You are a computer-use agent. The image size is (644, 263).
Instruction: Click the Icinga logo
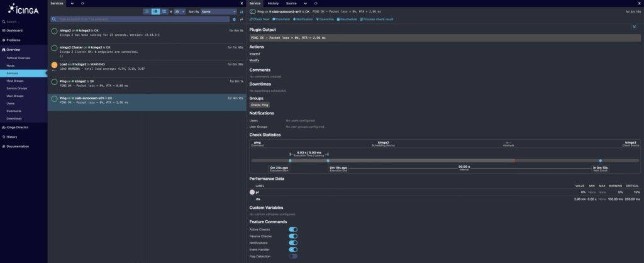pyautogui.click(x=23, y=9)
